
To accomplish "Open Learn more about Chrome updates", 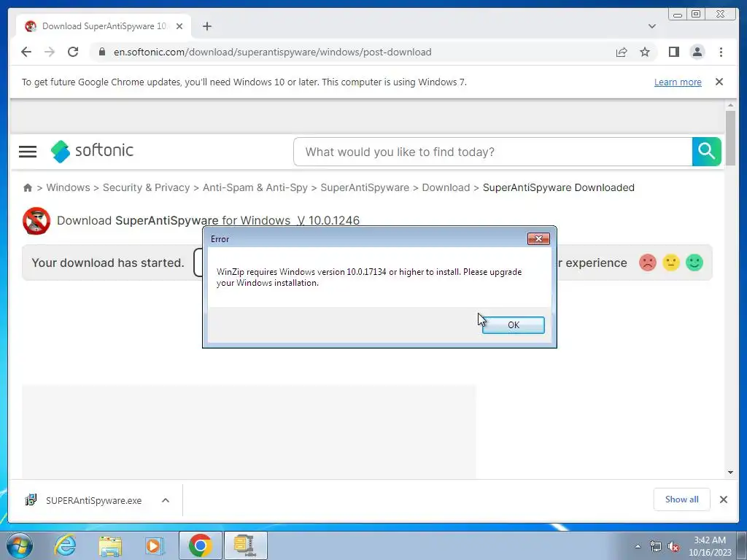I will pos(678,82).
